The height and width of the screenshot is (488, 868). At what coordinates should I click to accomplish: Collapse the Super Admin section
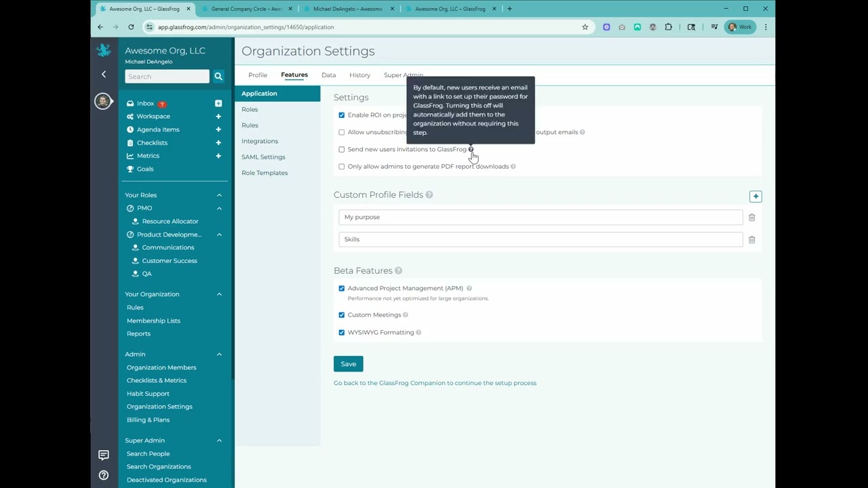coord(219,441)
